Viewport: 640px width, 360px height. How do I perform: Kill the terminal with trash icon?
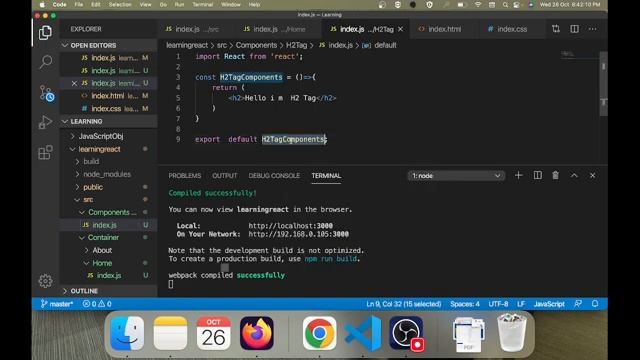coord(556,175)
